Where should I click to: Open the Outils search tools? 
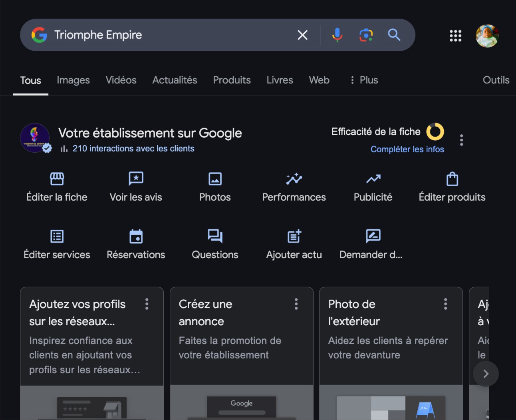click(x=496, y=80)
